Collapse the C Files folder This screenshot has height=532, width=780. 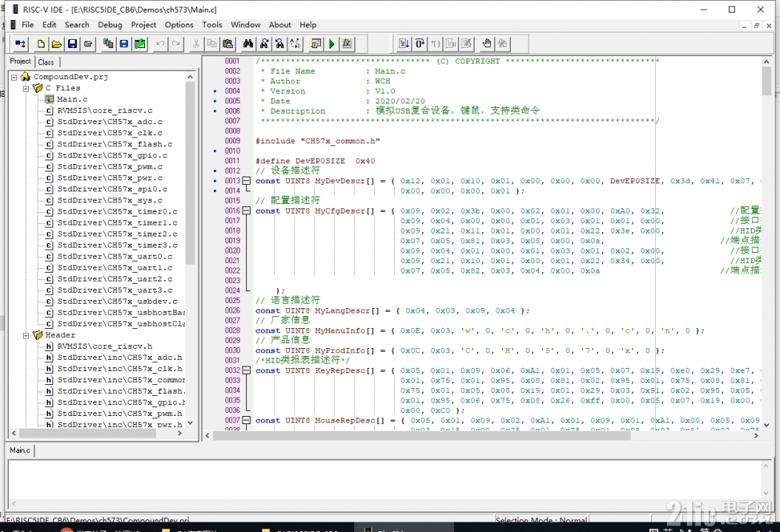26,89
